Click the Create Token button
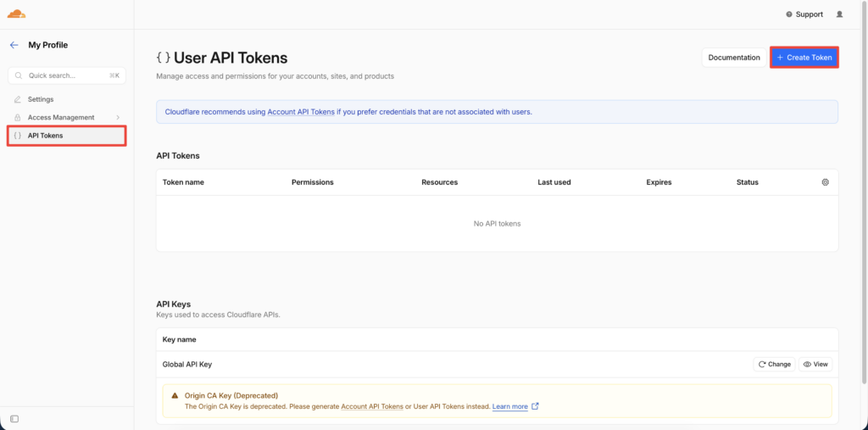The height and width of the screenshot is (430, 868). click(804, 58)
